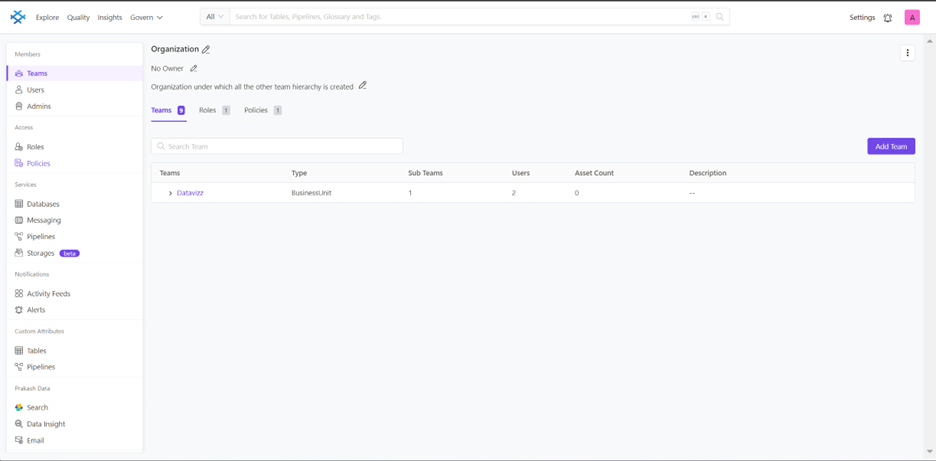Click the OpenMetadata logo icon
This screenshot has width=936, height=461.
(x=17, y=17)
